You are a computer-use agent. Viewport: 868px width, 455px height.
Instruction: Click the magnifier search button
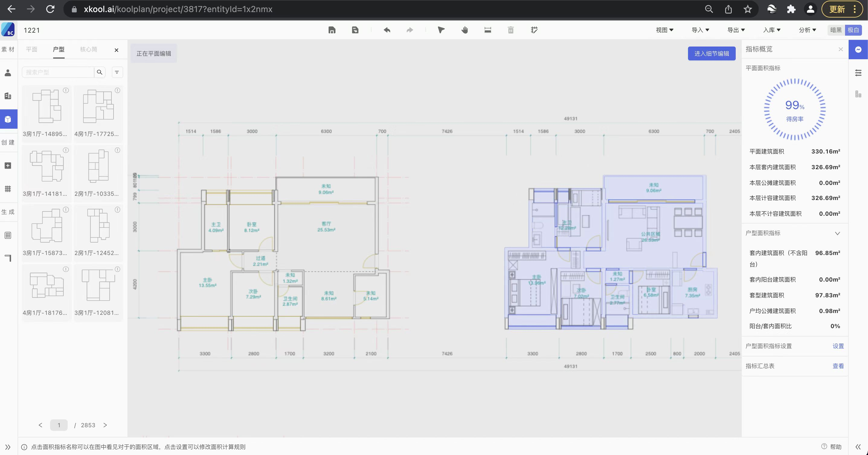pyautogui.click(x=99, y=72)
